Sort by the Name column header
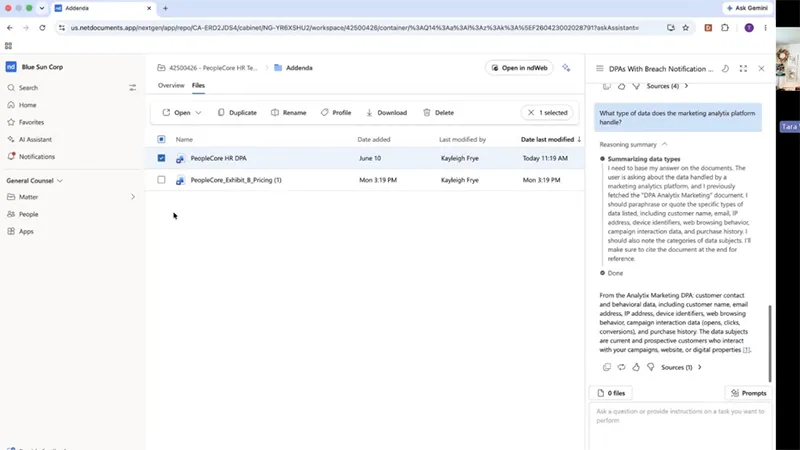This screenshot has height=450, width=800. pyautogui.click(x=184, y=139)
